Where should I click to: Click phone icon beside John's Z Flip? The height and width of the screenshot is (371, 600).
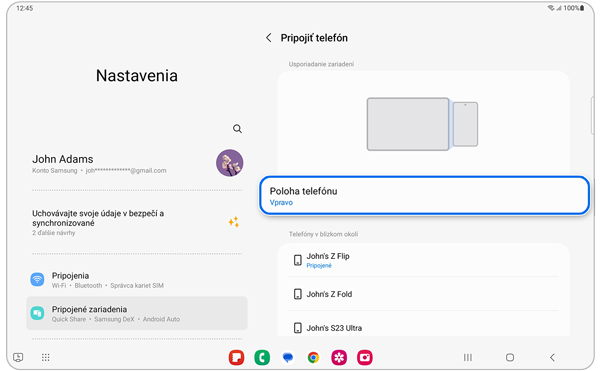pos(298,260)
